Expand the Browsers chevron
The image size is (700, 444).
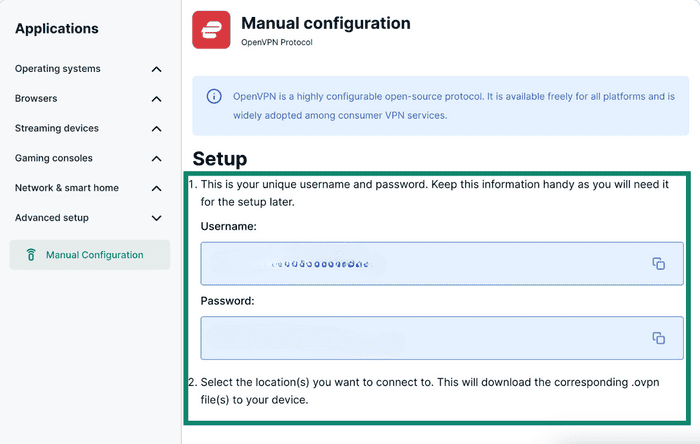coord(156,99)
